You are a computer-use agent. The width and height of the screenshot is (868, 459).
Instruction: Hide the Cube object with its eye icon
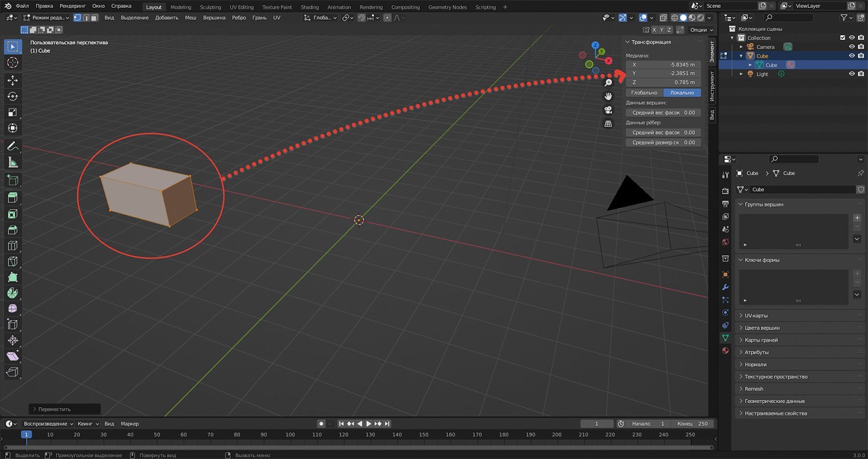(852, 56)
